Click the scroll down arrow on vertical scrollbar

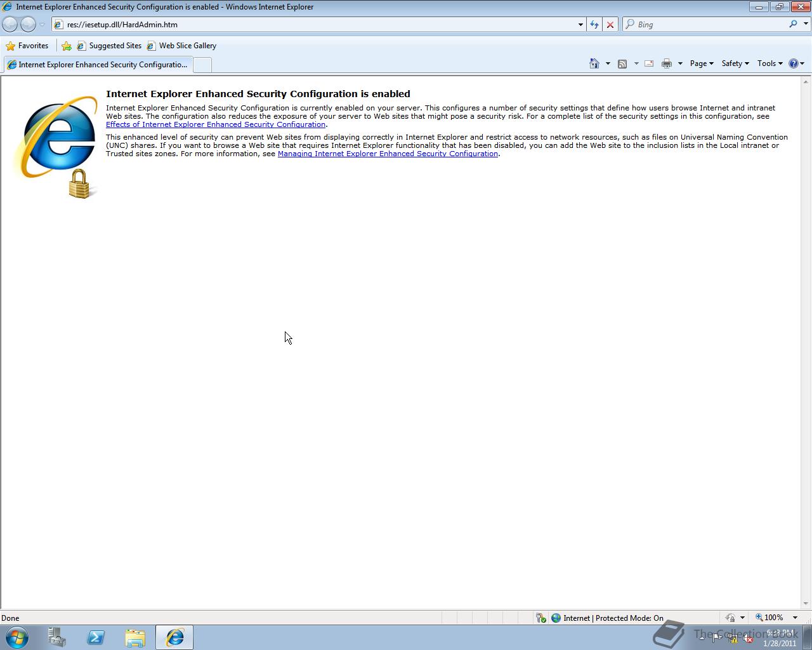tap(806, 604)
